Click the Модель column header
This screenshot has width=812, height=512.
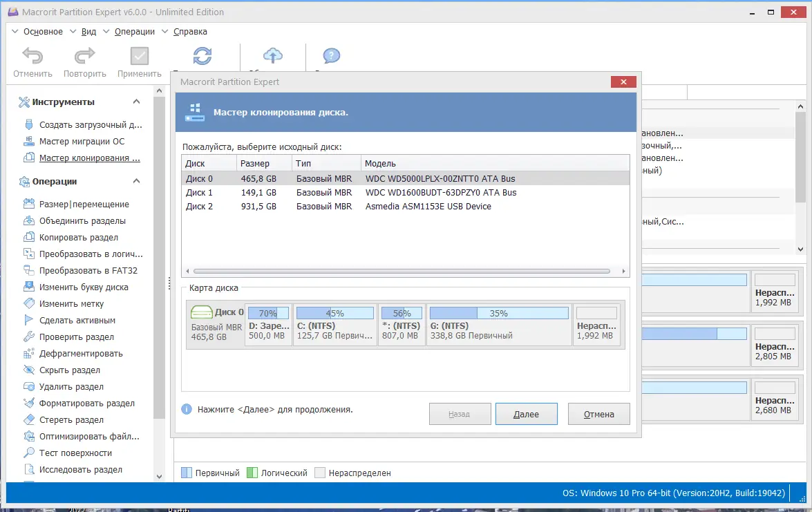[x=495, y=163]
